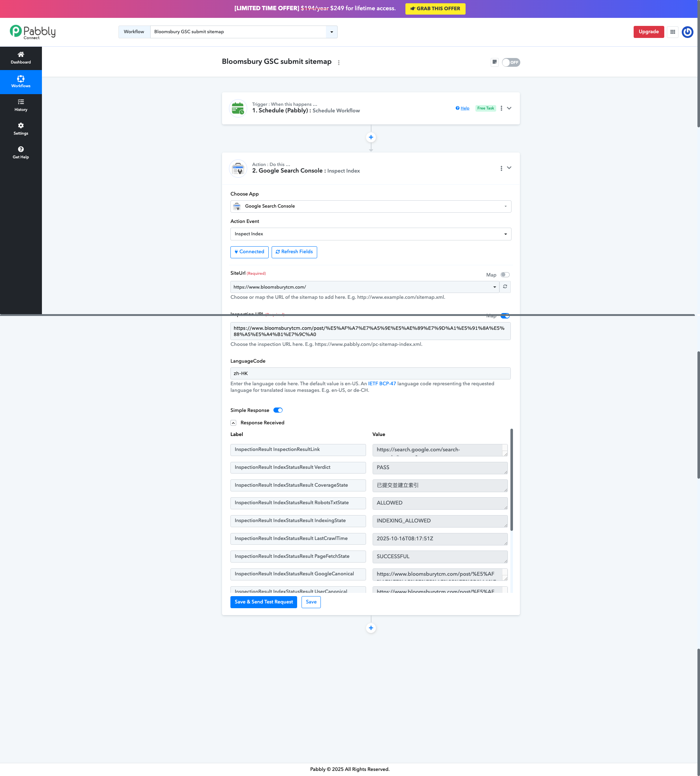Click the Pabbly Connect logo
700x776 pixels.
[x=33, y=32]
